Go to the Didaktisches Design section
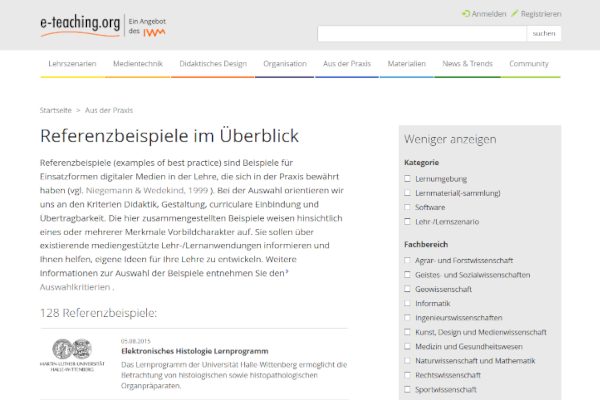Screen dimensions: 600x400 tap(212, 63)
